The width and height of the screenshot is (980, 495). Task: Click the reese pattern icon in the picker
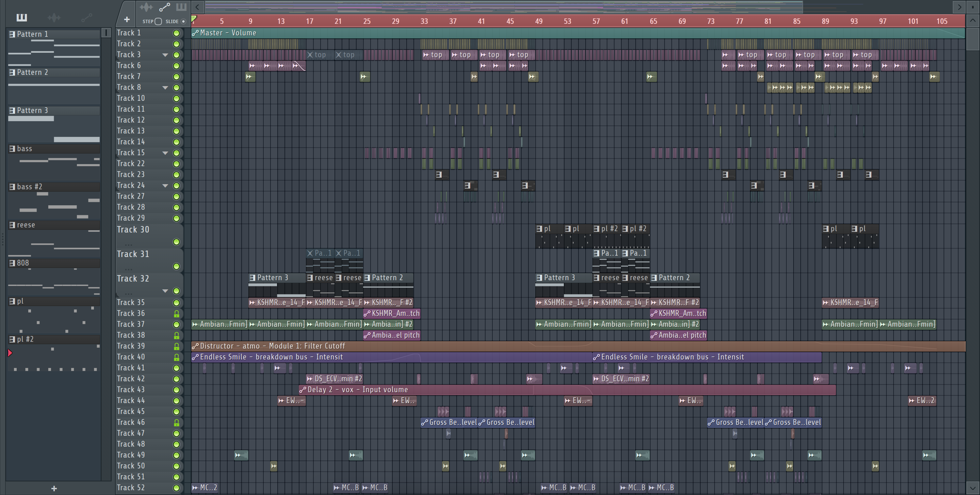click(x=12, y=225)
